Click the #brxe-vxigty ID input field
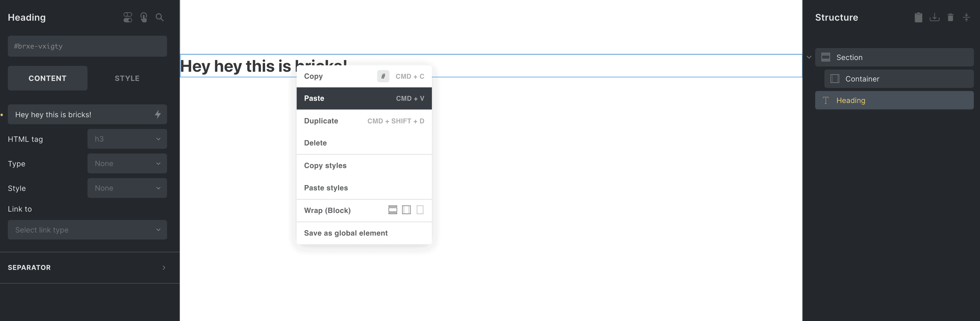Viewport: 980px width, 321px height. [87, 46]
